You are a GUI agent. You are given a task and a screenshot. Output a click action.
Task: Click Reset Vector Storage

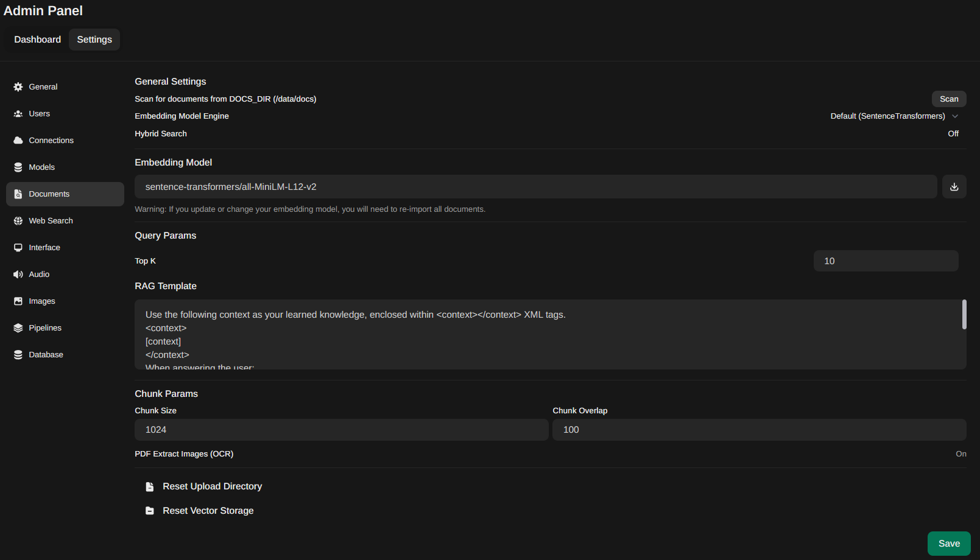[208, 511]
